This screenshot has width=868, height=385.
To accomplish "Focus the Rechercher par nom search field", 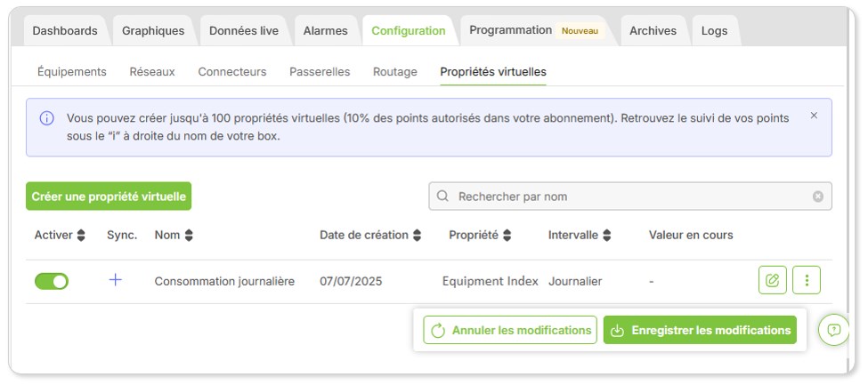I will click(x=630, y=197).
